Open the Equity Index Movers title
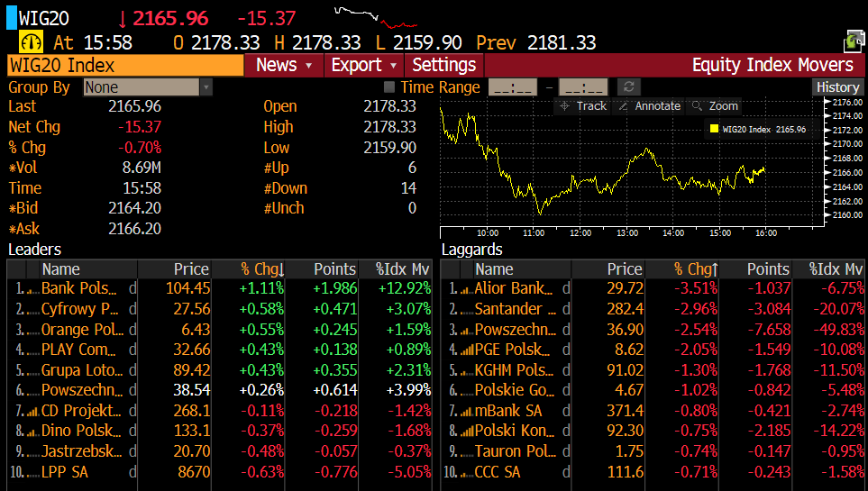Viewport: 868px width, 491px height. coord(772,66)
